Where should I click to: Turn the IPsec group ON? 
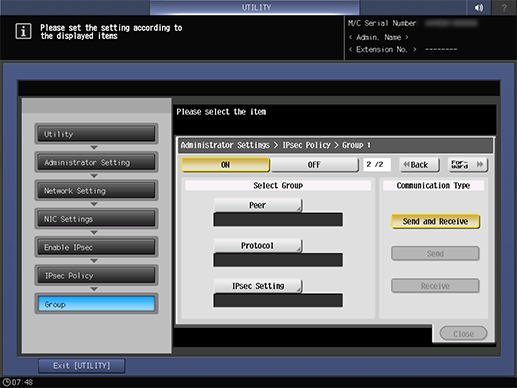click(225, 165)
